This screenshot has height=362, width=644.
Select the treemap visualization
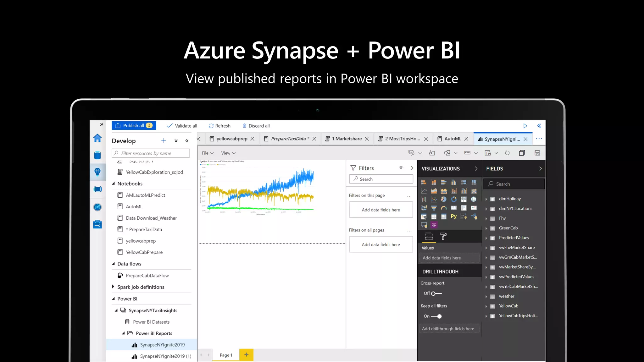coord(464,199)
